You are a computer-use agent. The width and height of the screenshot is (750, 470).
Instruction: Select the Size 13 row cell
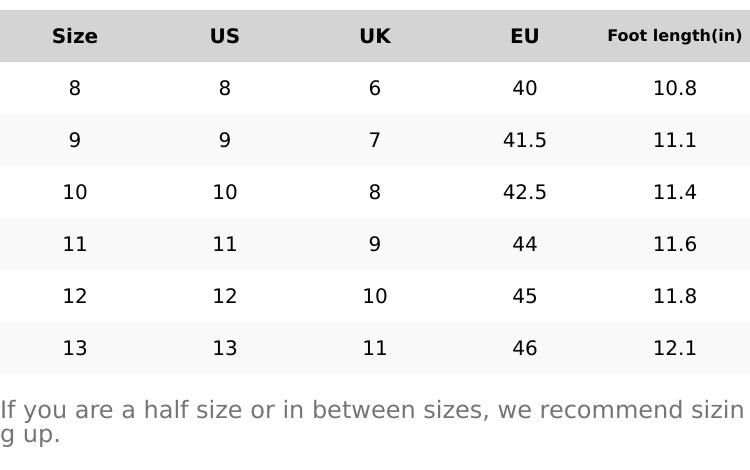[x=75, y=349]
